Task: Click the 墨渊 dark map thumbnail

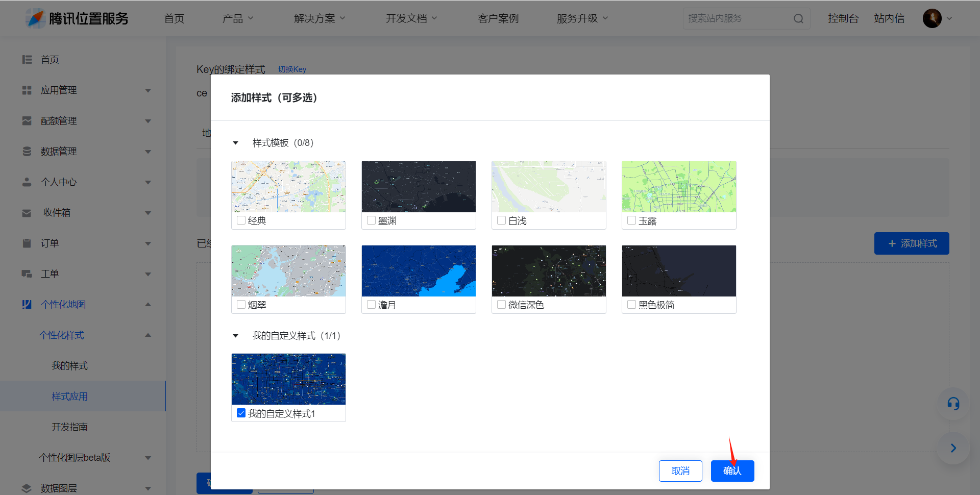Action: 419,187
